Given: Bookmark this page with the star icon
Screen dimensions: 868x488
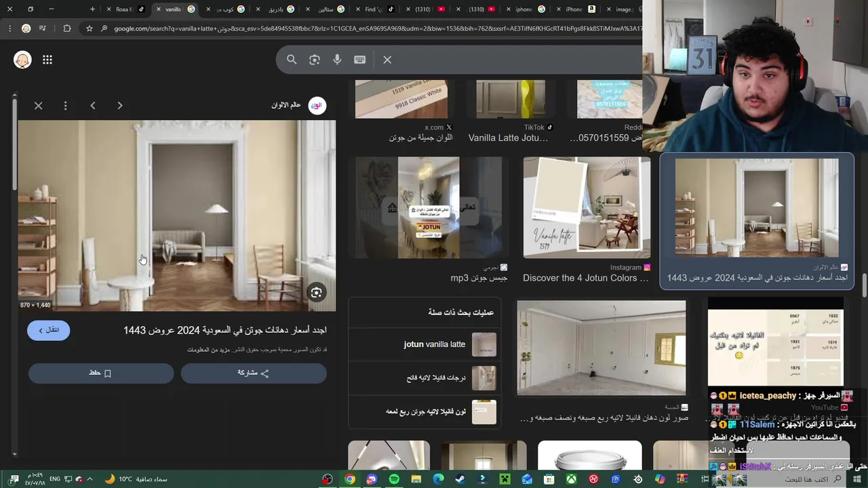Looking at the screenshot, I should 89,28.
